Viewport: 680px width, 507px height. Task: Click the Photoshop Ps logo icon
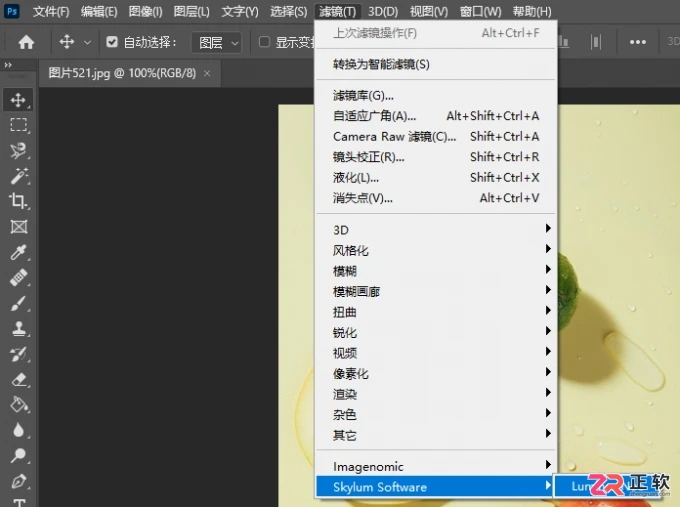(x=12, y=11)
